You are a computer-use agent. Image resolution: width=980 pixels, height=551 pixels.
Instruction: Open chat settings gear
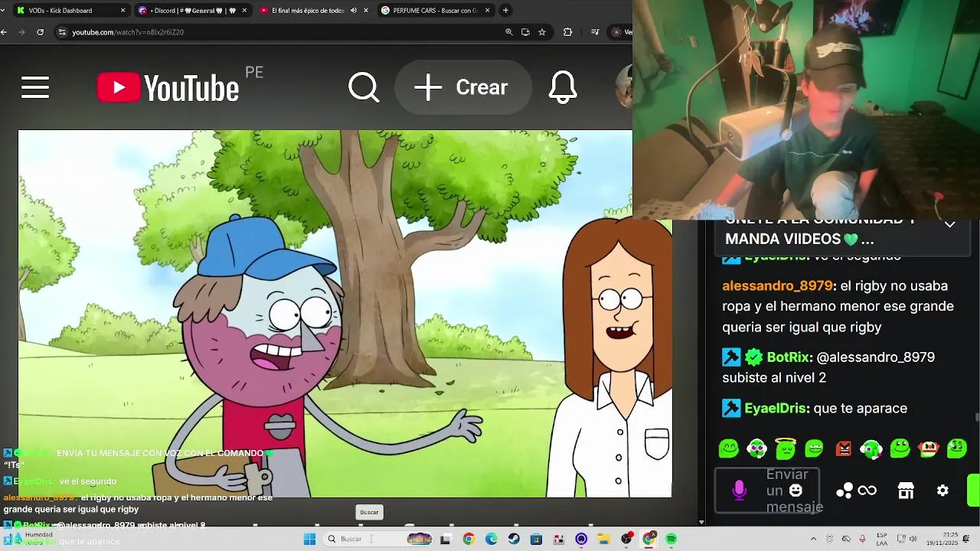[x=942, y=491]
